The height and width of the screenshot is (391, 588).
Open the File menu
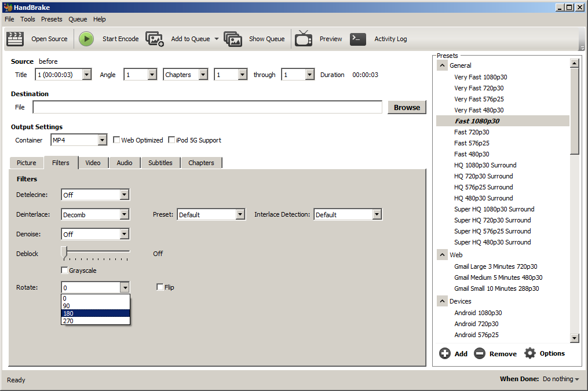pos(9,19)
